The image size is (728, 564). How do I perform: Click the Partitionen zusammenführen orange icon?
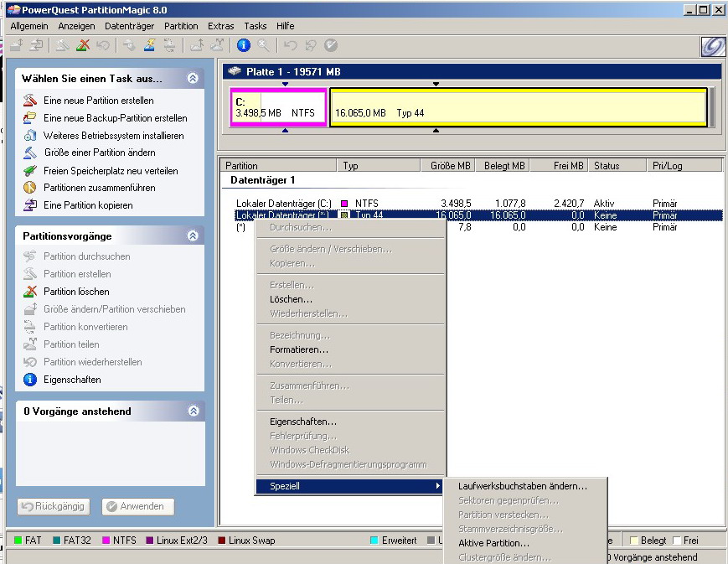(x=29, y=188)
